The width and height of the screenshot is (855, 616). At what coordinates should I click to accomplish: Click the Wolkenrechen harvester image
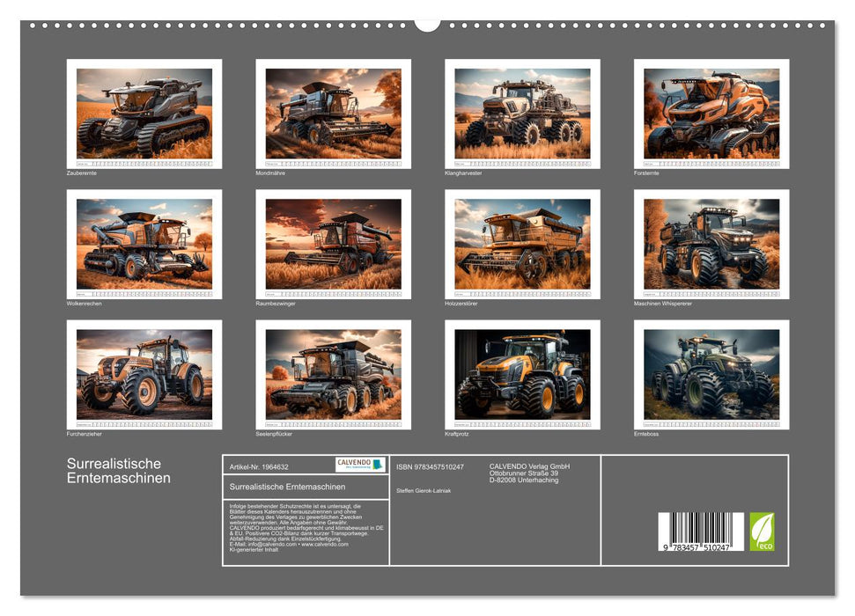[144, 244]
